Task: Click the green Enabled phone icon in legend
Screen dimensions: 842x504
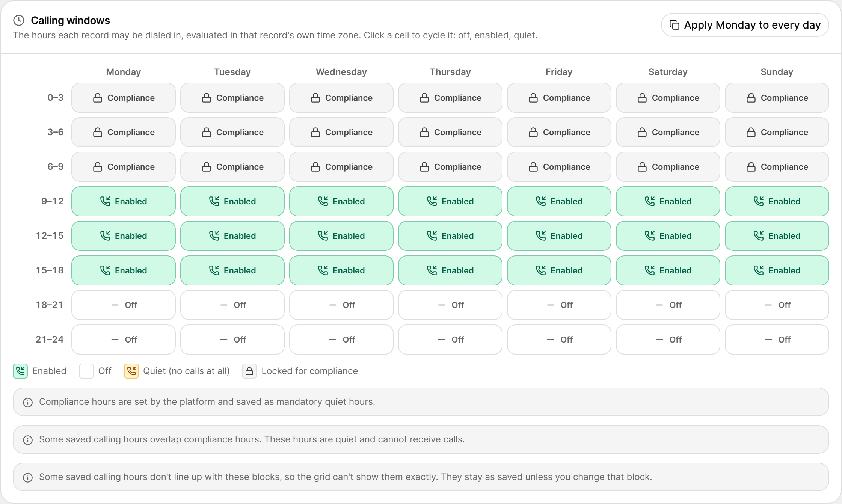Action: point(20,371)
